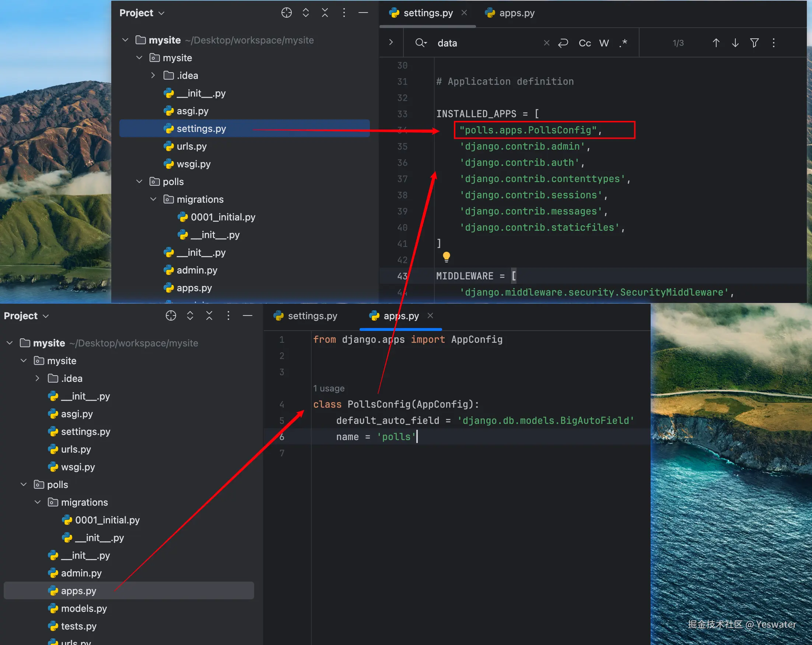Click Collapse All icon in bottom Project panel
The image size is (812, 645).
click(x=209, y=316)
